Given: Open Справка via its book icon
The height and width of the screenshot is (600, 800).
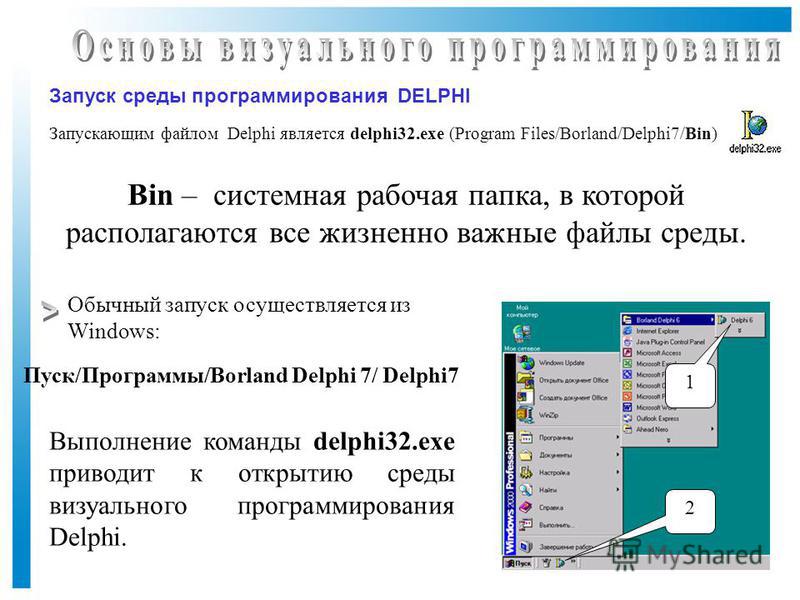Looking at the screenshot, I should point(526,507).
